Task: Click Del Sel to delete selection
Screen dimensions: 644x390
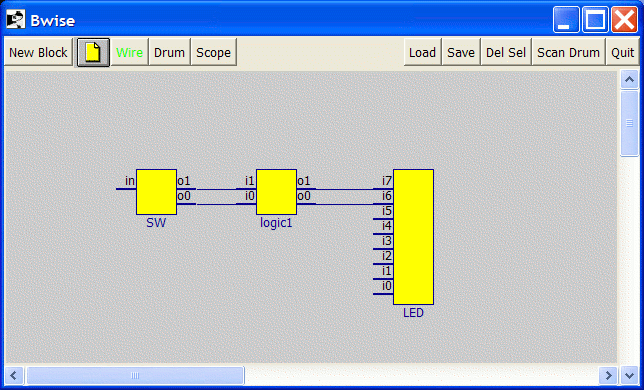Action: tap(506, 52)
